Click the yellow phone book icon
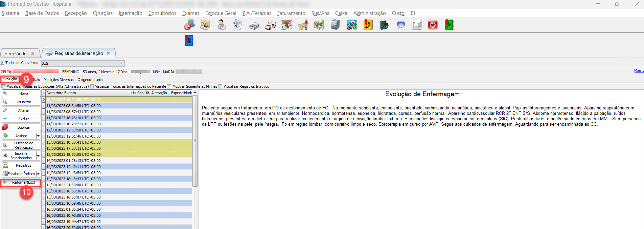The image size is (644, 229). pos(368,25)
